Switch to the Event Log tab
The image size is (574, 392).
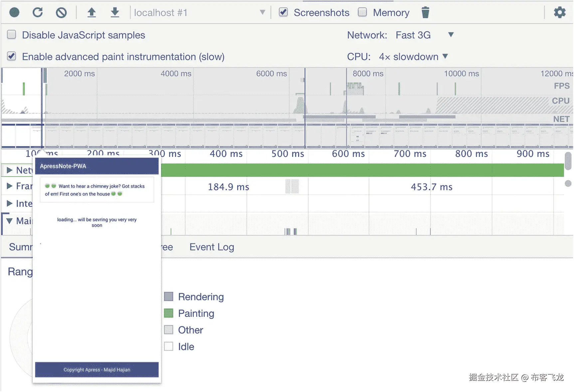[x=212, y=247]
